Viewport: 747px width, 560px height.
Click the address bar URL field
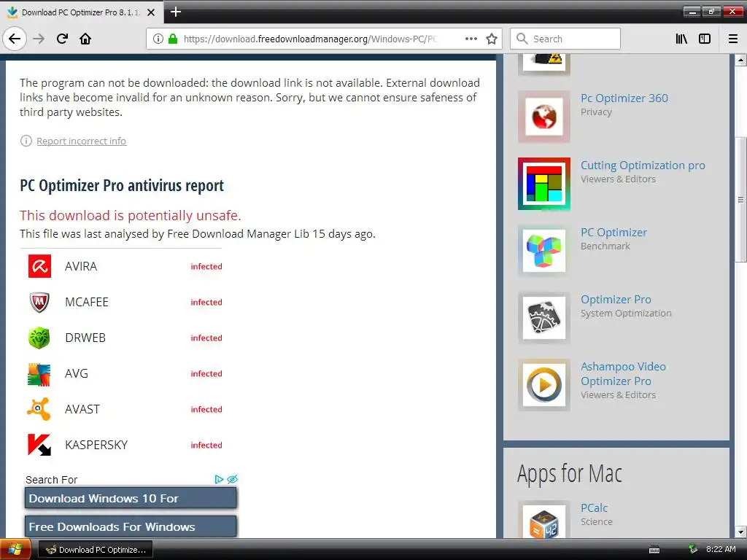pyautogui.click(x=324, y=39)
